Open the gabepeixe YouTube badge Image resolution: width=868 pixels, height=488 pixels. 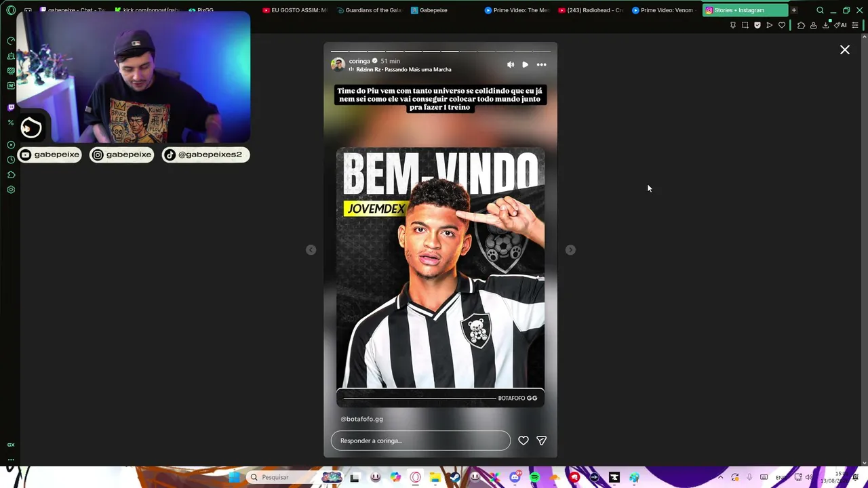coord(50,155)
